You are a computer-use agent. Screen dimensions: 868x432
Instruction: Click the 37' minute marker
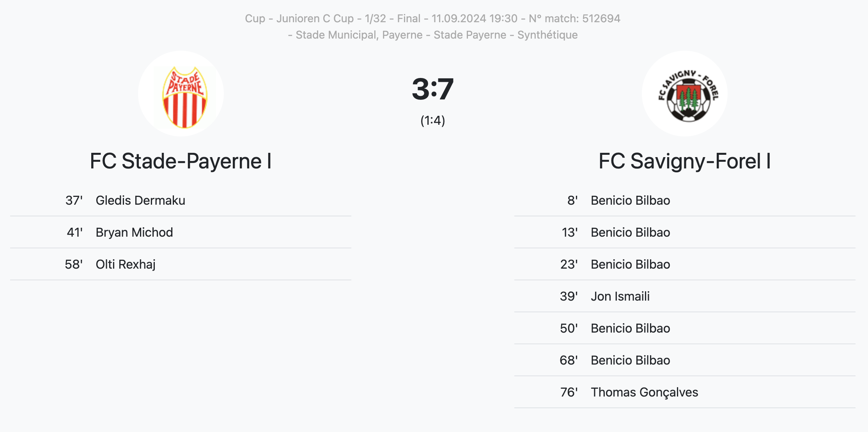[x=74, y=200]
